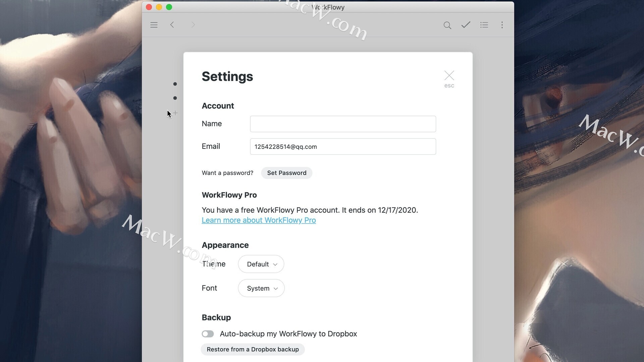Screen dimensions: 644x362
Task: Click the list view icon in toolbar
Action: pyautogui.click(x=484, y=25)
